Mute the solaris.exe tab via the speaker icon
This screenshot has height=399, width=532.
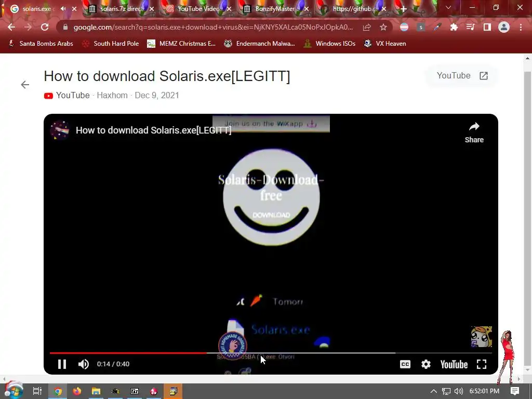[63, 9]
